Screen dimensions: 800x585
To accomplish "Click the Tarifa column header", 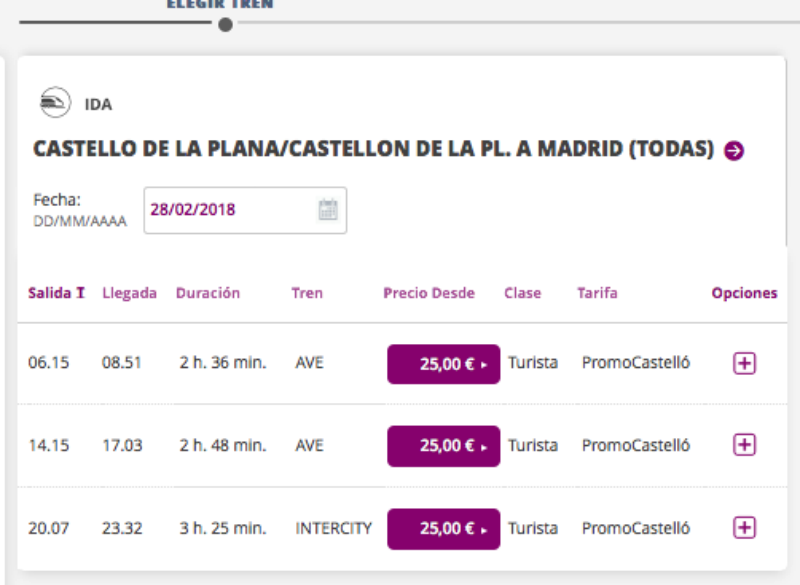I will coord(597,293).
